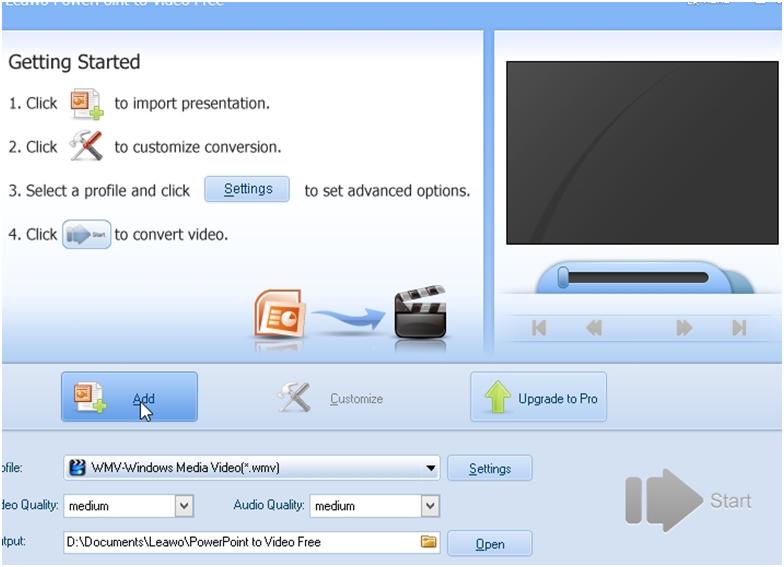Skip to the last frame in preview
Screen dimensions: 784x567
click(x=739, y=328)
